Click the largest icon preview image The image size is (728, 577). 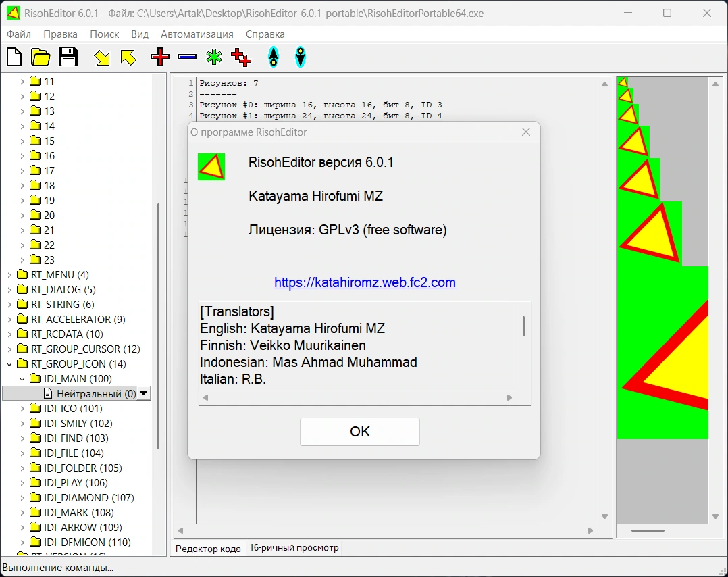point(662,353)
